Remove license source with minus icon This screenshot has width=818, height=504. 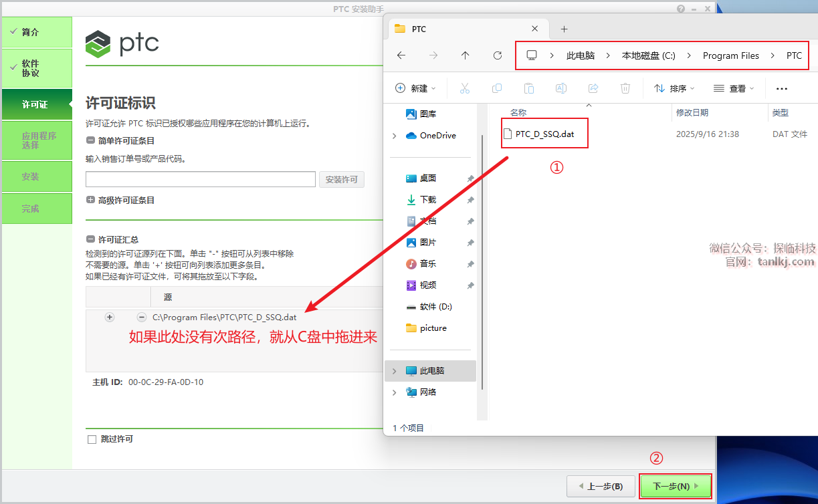click(x=141, y=318)
